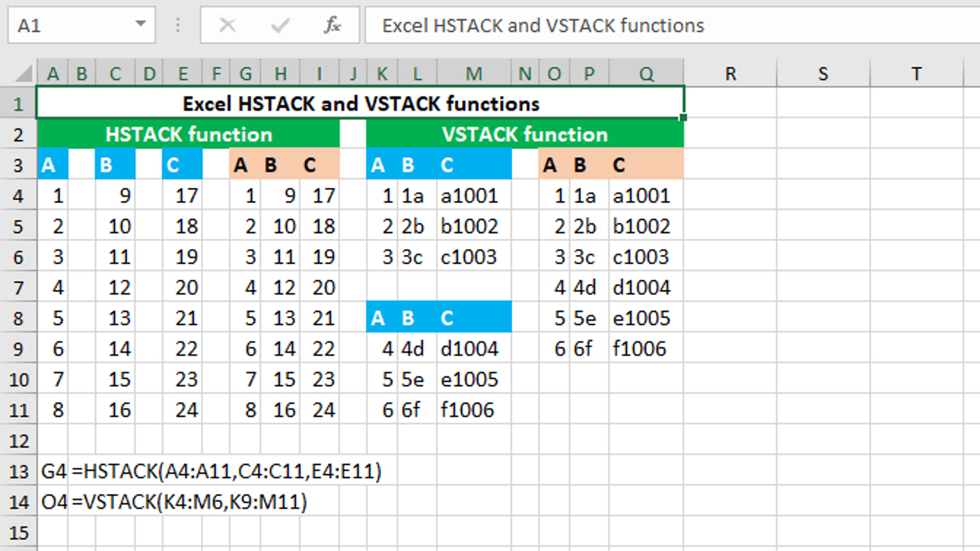Select column H header
The height and width of the screenshot is (551, 980).
(x=280, y=74)
